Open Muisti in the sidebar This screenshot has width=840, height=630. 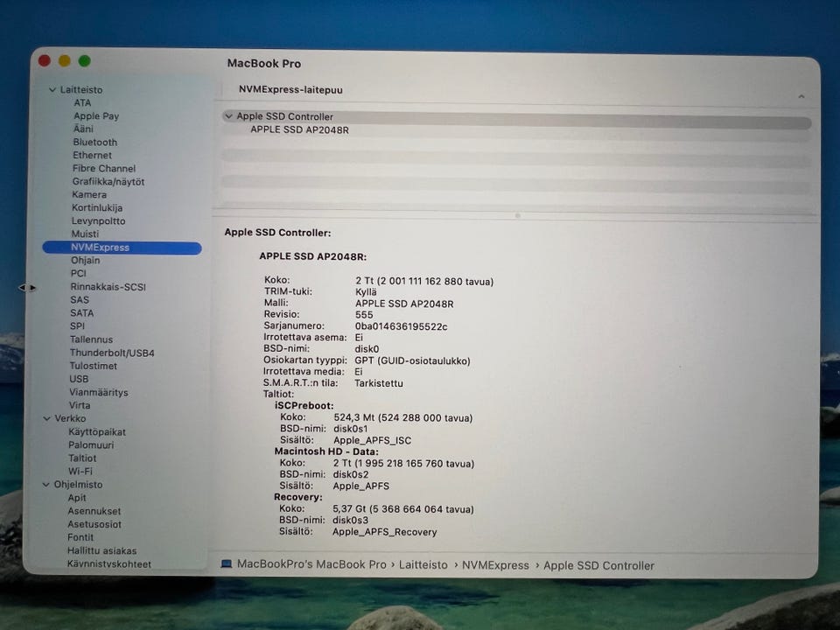[x=85, y=234]
